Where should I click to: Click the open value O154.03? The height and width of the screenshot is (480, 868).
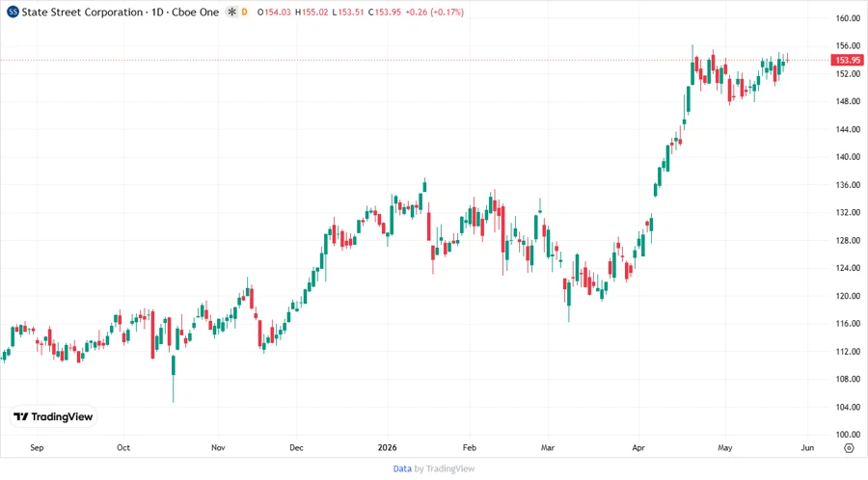(274, 12)
